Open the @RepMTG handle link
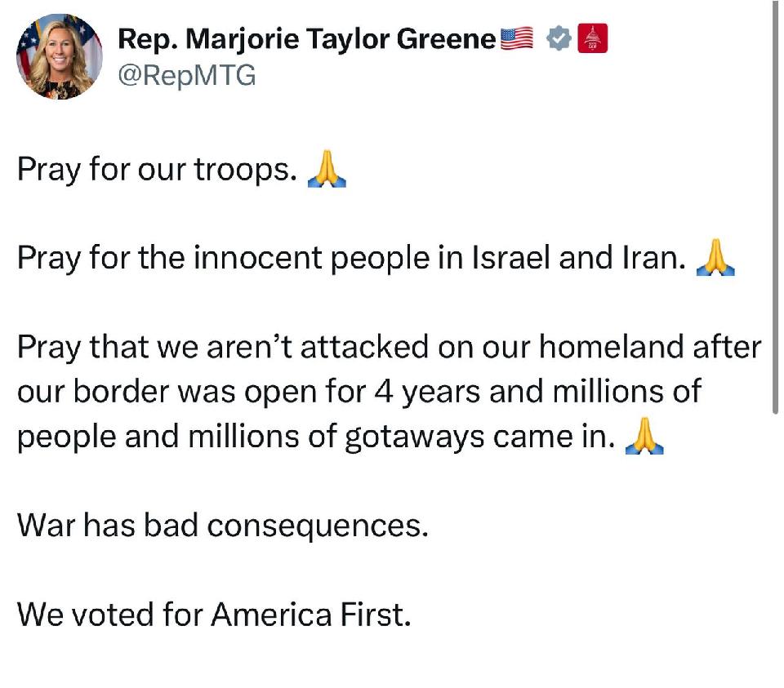This screenshot has width=784, height=688. click(187, 76)
